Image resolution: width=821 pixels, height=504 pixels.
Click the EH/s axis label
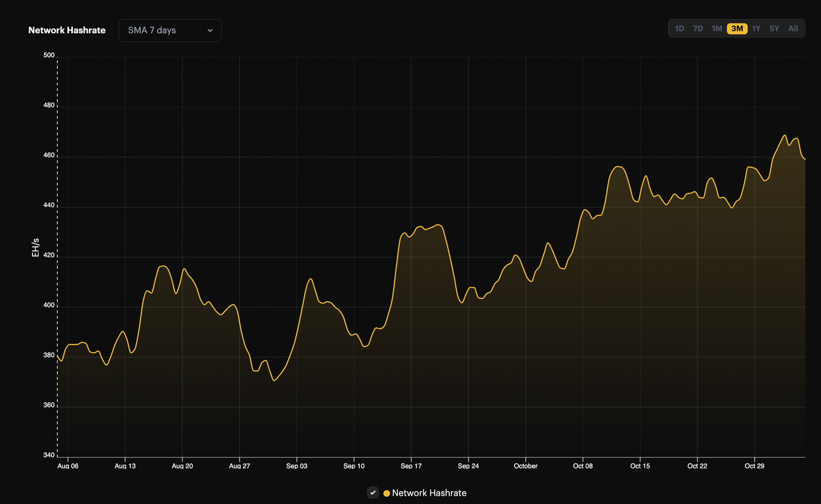36,247
